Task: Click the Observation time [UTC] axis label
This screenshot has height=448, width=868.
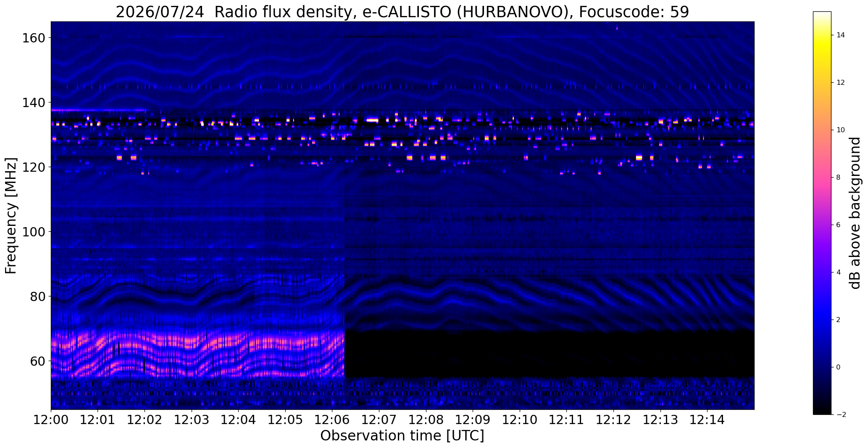Action: [402, 436]
